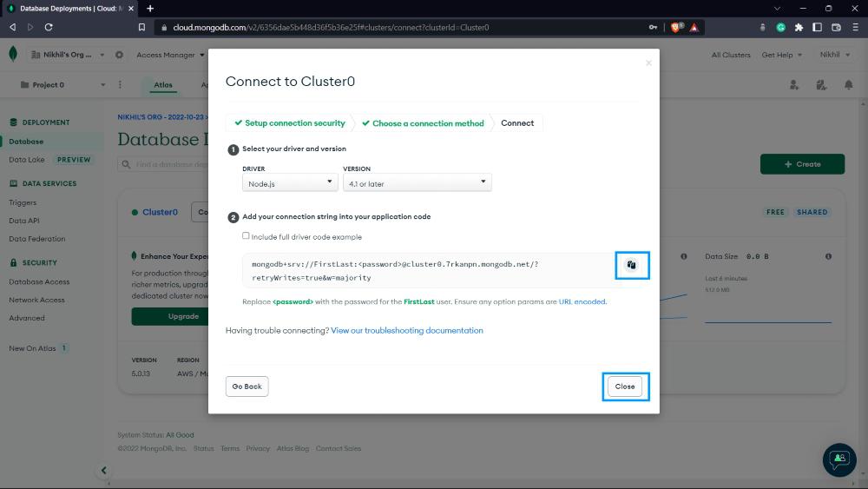The width and height of the screenshot is (868, 489).
Task: Click the connection string text box
Action: (x=429, y=271)
